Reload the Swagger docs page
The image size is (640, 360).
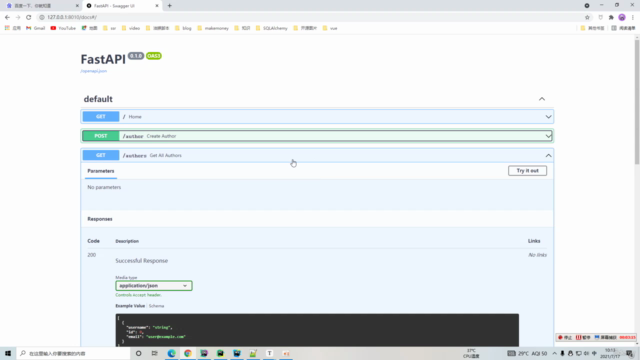click(29, 17)
